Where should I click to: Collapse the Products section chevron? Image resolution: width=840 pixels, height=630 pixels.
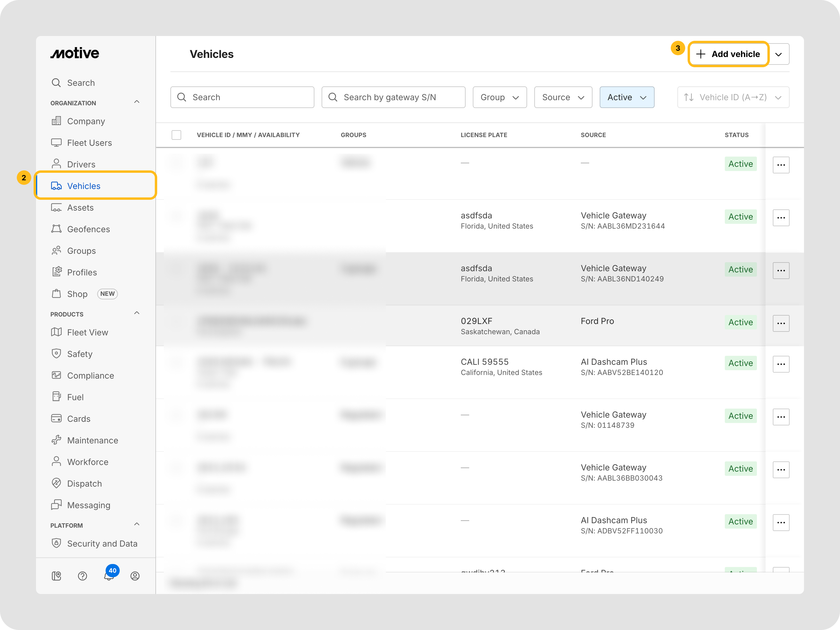click(x=137, y=313)
